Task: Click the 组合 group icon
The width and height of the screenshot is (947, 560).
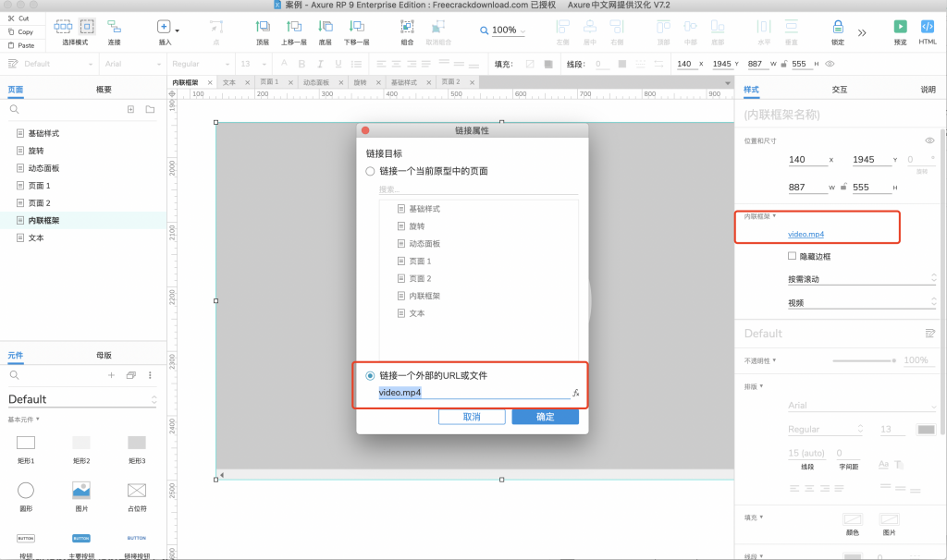Action: point(407,27)
